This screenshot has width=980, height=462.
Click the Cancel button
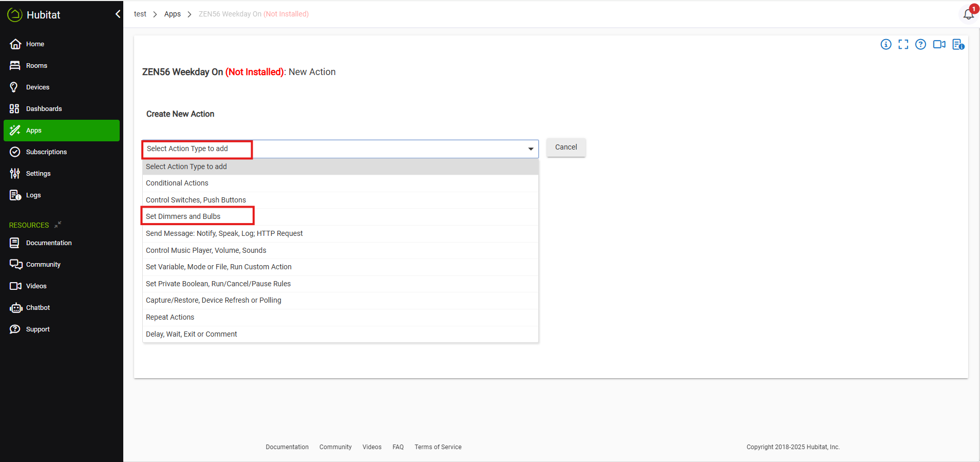click(566, 147)
